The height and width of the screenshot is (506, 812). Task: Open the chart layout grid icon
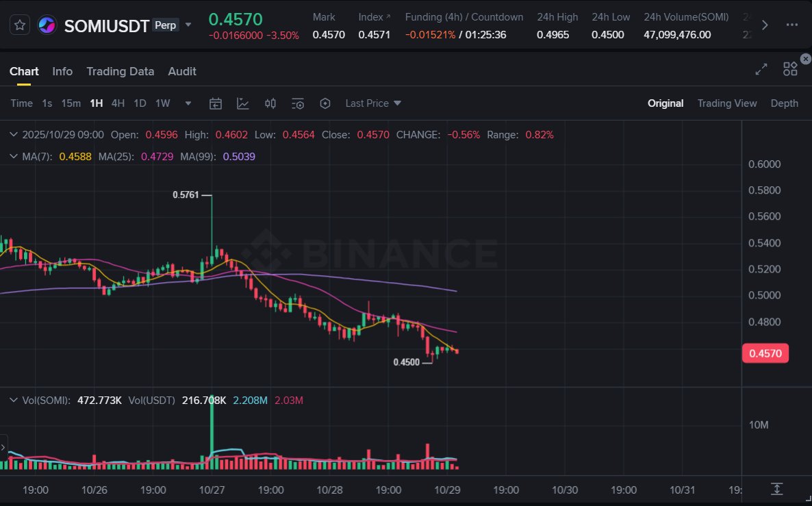(x=790, y=69)
